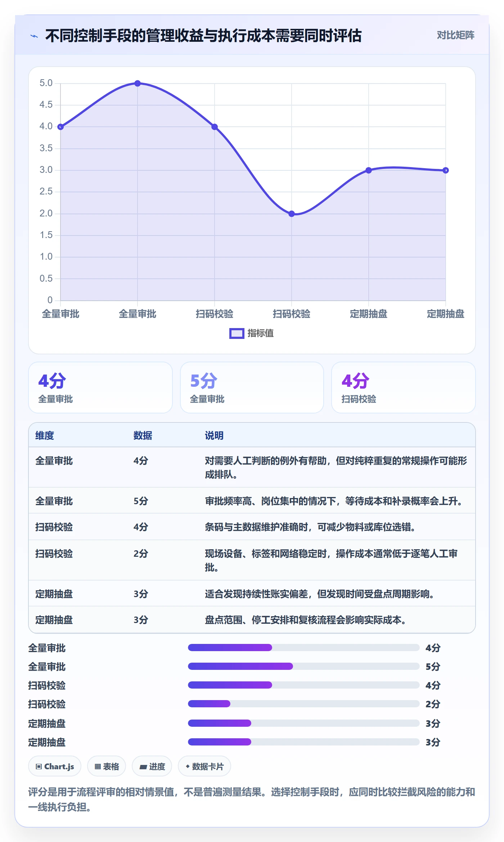This screenshot has width=504, height=842.
Task: Click the 2分 cell in the table
Action: [141, 554]
